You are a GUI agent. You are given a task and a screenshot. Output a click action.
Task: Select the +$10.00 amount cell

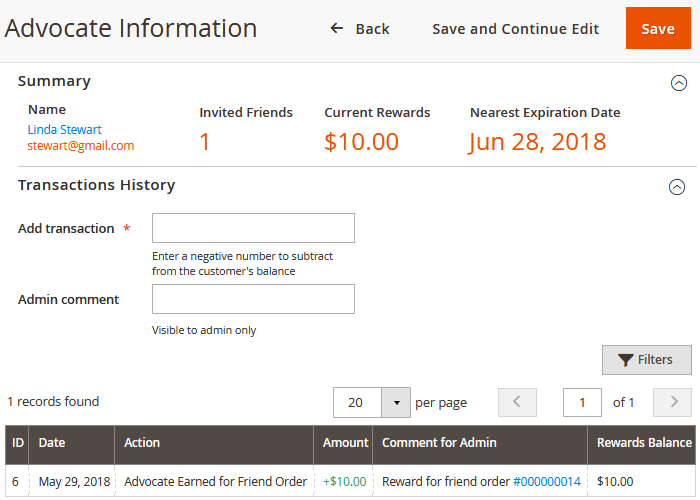(345, 482)
